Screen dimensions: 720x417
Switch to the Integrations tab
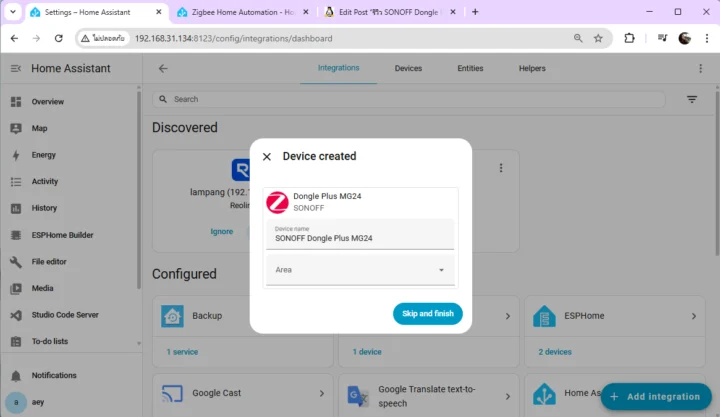(338, 68)
